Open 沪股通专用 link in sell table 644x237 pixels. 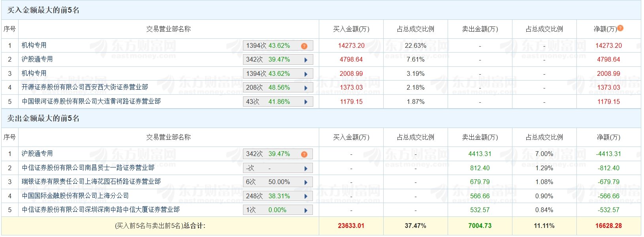pyautogui.click(x=37, y=154)
